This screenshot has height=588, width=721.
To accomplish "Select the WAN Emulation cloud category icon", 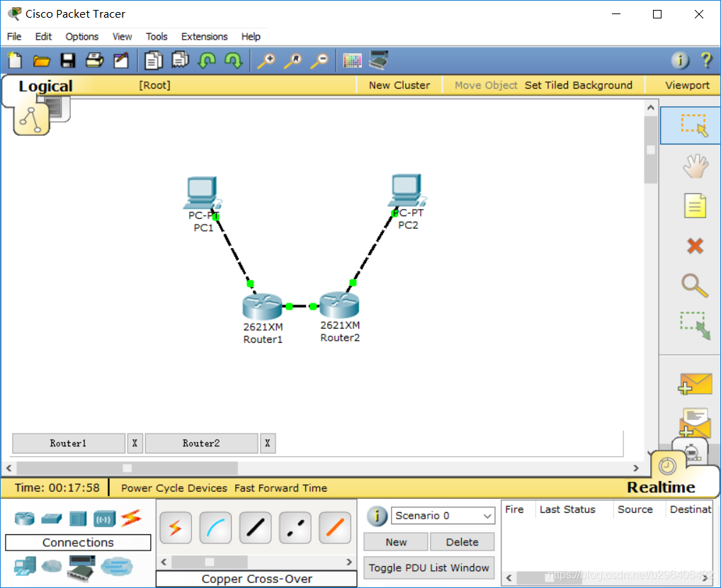I will [x=52, y=565].
